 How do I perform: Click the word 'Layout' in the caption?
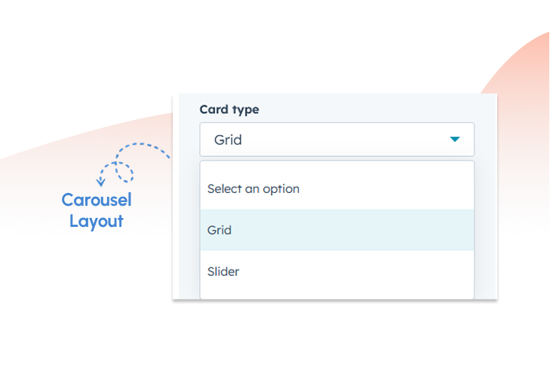pyautogui.click(x=97, y=222)
